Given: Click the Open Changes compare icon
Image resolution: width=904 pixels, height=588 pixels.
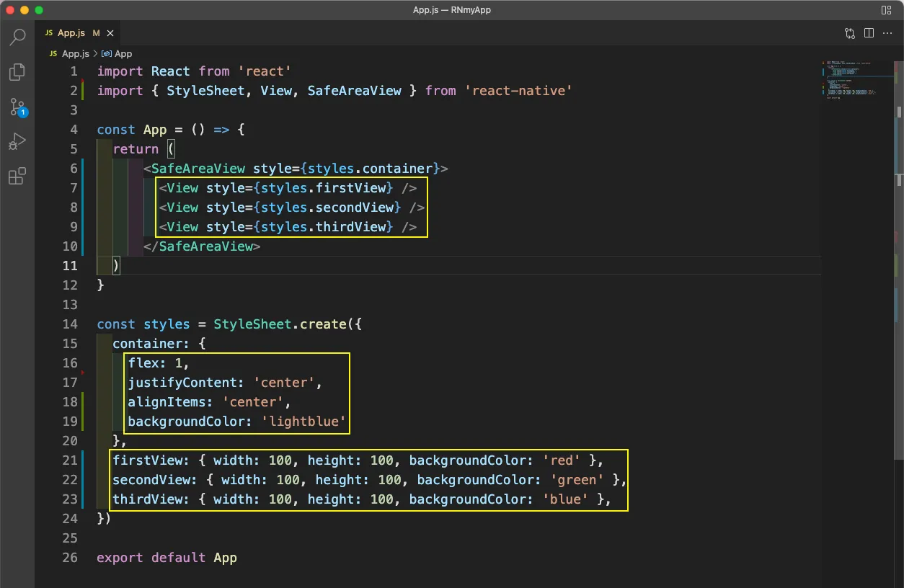Looking at the screenshot, I should click(x=850, y=33).
